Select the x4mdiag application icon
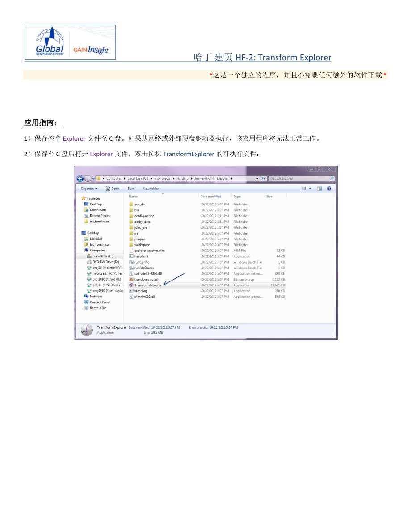The image size is (411, 532). [131, 291]
